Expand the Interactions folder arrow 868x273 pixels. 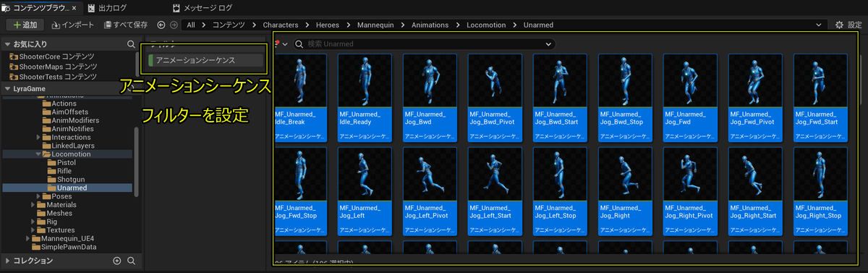coord(38,138)
